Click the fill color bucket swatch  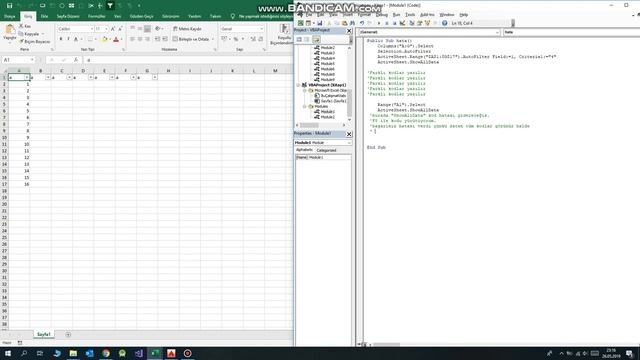click(x=104, y=39)
